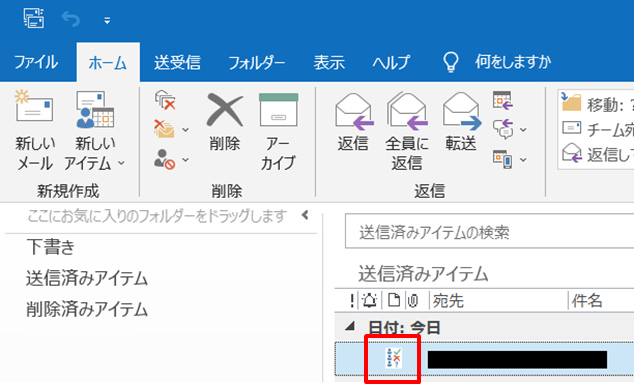Collapse the folder pane with the arrow
The height and width of the screenshot is (384, 634).
tap(305, 215)
